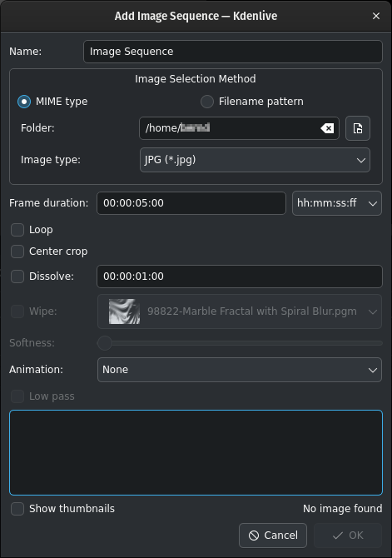This screenshot has width=392, height=558.
Task: Open the Wipe pattern Marble Fractal dropdown
Action: tap(240, 311)
